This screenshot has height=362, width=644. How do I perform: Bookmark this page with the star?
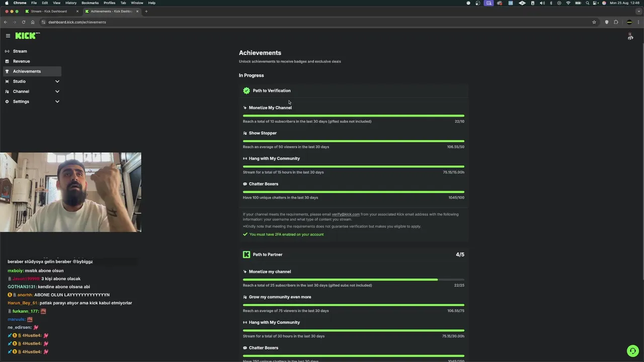click(x=594, y=22)
